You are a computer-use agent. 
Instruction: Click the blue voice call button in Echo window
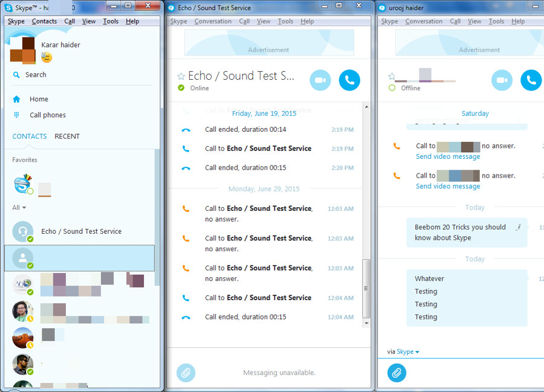[349, 80]
